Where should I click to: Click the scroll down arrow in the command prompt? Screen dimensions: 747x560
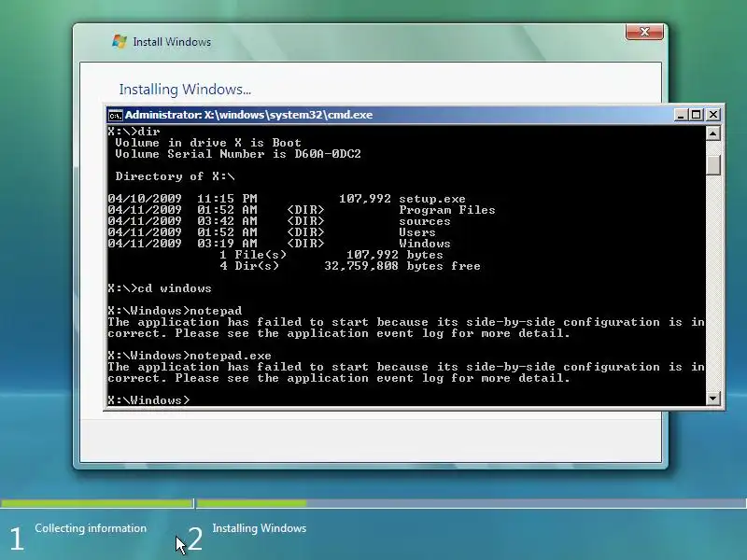(712, 399)
